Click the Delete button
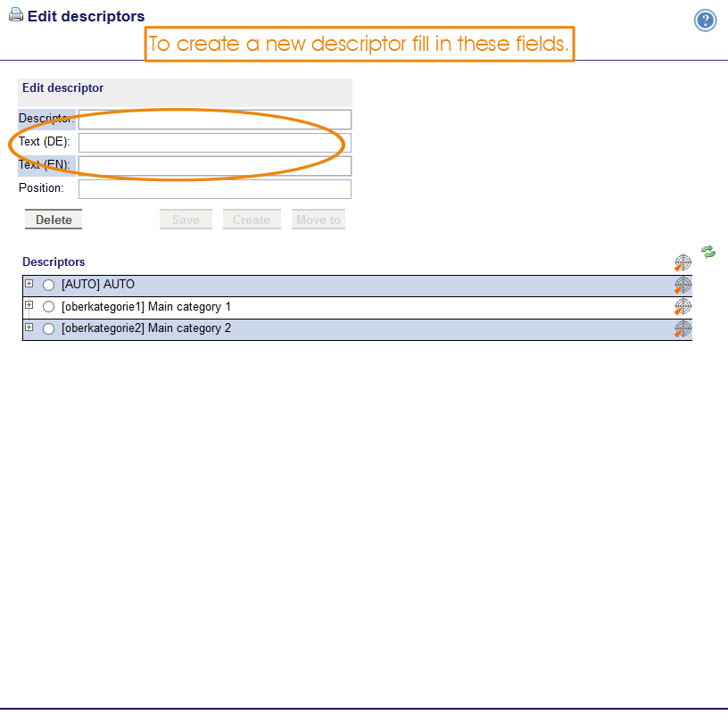 54,220
